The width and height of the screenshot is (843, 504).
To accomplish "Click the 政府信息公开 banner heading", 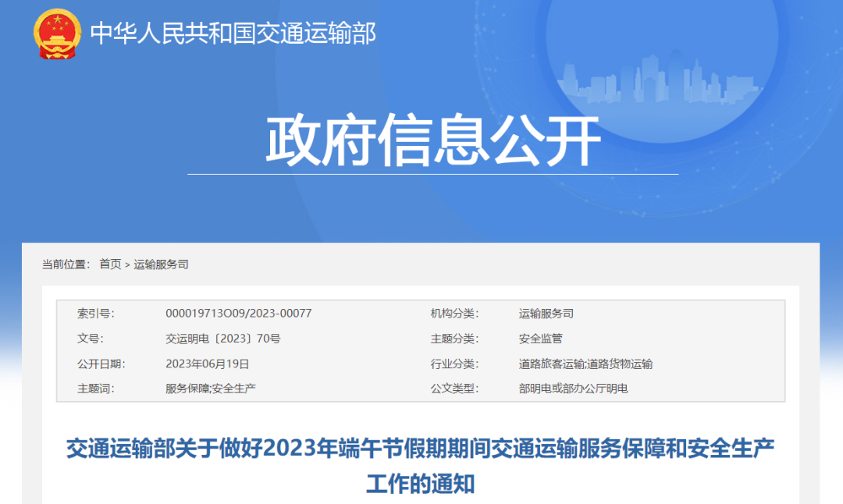I will coord(432,140).
